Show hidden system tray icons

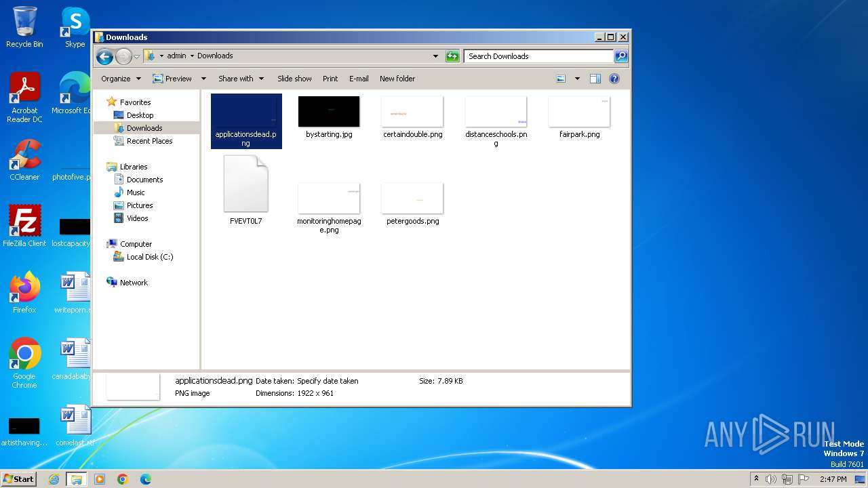(756, 479)
